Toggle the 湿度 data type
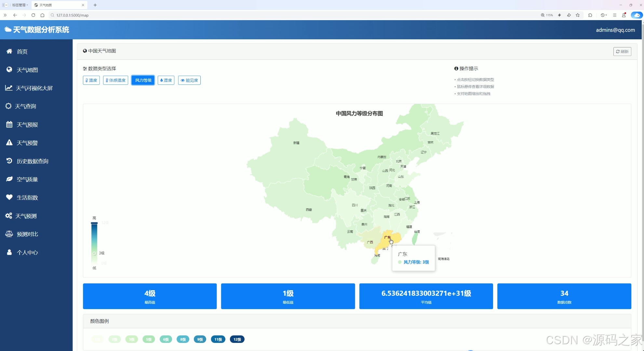The image size is (644, 351). pos(166,80)
